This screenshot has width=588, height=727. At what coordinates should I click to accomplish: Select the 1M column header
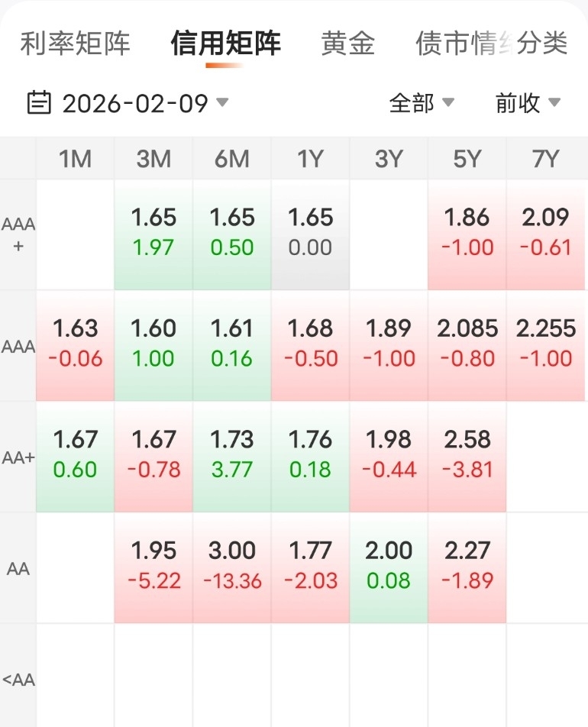point(75,159)
